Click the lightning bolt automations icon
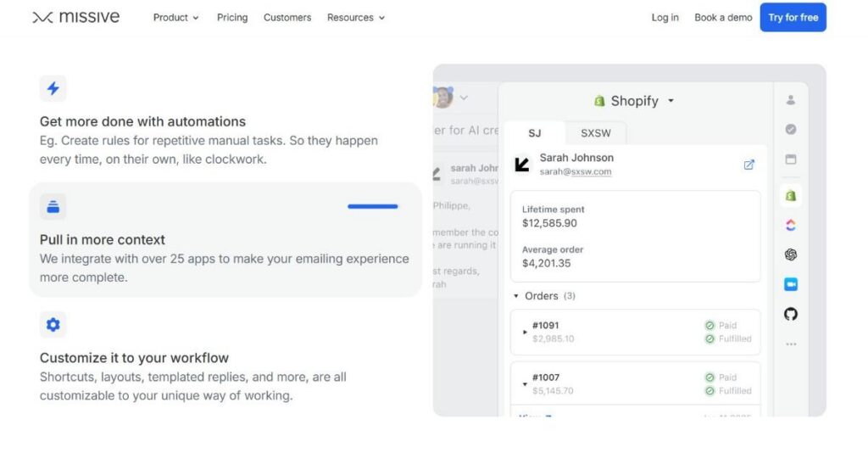868x453 pixels. (53, 88)
